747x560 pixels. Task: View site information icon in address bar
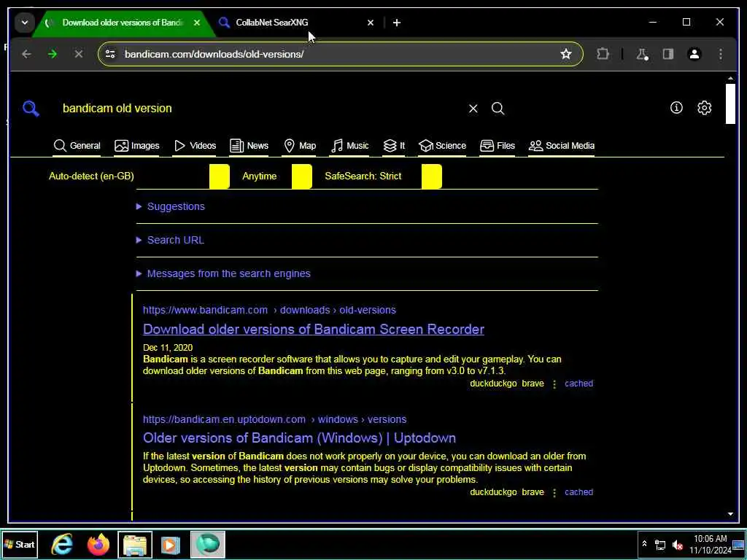[111, 54]
